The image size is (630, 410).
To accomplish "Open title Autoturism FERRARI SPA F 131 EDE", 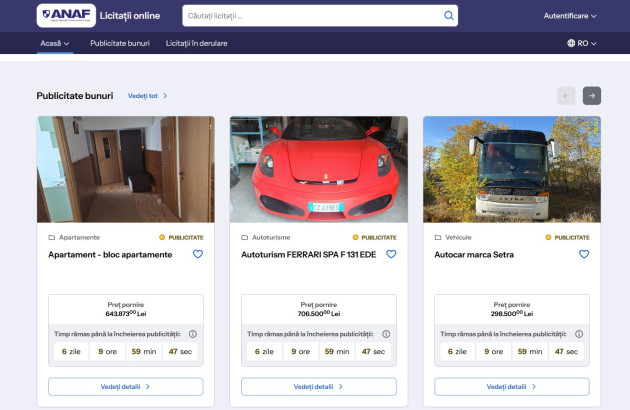I will tap(309, 254).
